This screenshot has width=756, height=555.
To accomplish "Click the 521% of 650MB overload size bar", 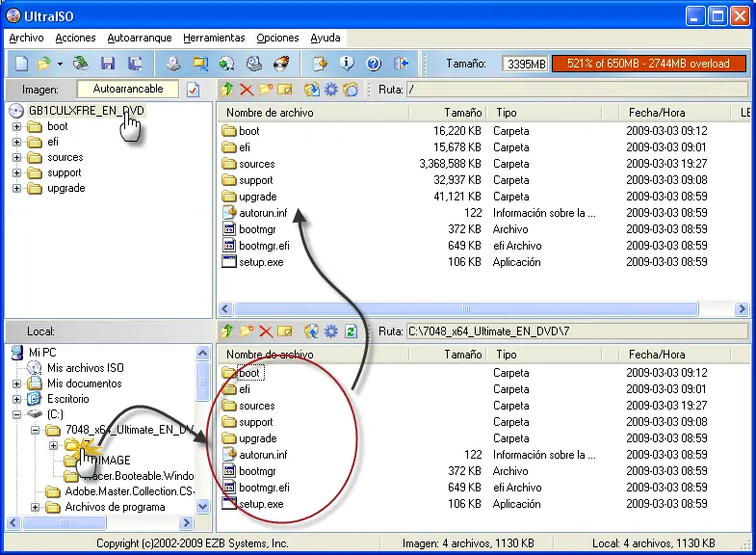I will pyautogui.click(x=648, y=64).
